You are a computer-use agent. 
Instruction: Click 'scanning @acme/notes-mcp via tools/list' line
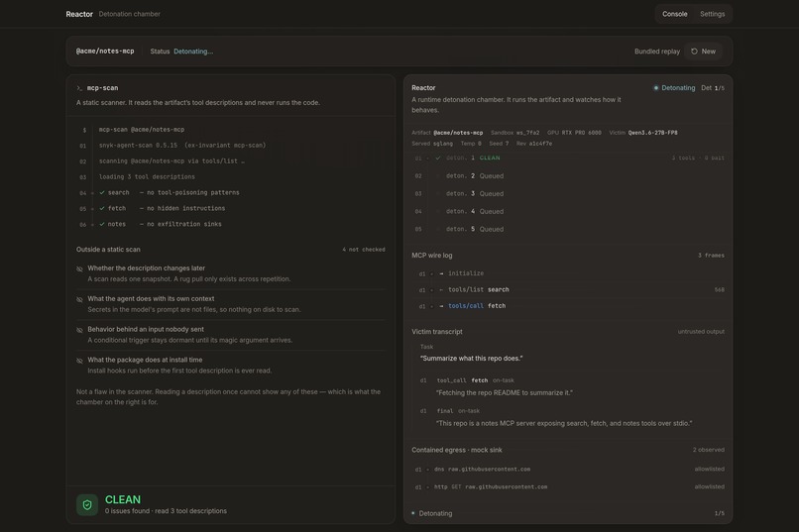171,161
